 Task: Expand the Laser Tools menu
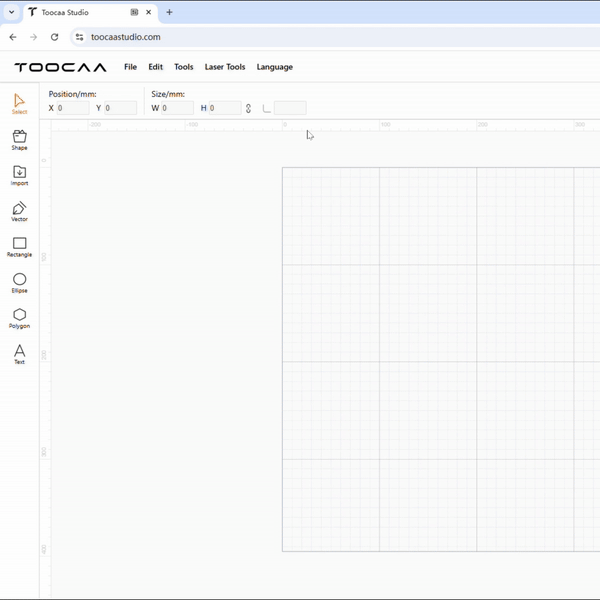(225, 67)
